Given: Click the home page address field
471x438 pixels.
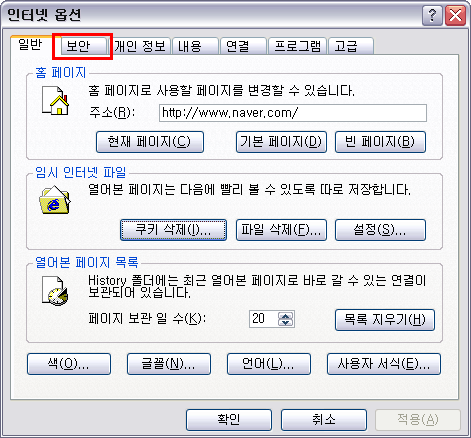Looking at the screenshot, I should (x=293, y=113).
